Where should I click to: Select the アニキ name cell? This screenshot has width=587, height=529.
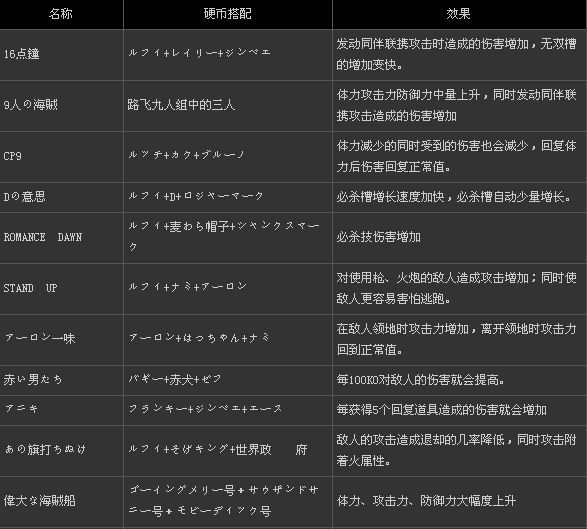click(61, 410)
